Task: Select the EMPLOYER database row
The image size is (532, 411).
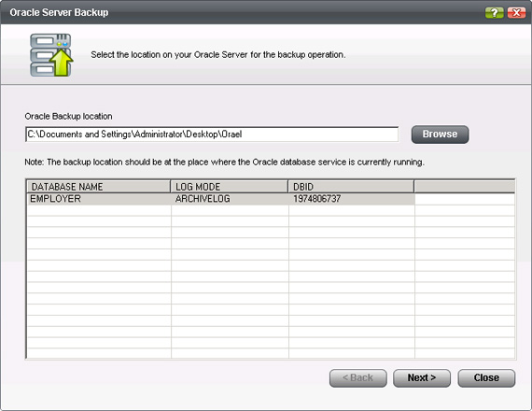Action: coord(220,199)
